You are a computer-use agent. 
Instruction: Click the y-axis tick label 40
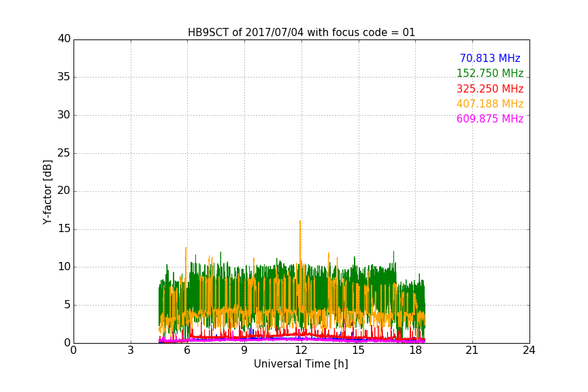[x=64, y=39]
